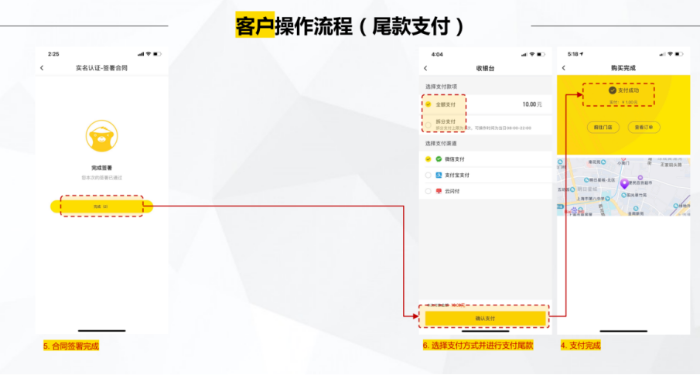
Task: Choose 微信支付 radio button
Action: click(x=428, y=159)
